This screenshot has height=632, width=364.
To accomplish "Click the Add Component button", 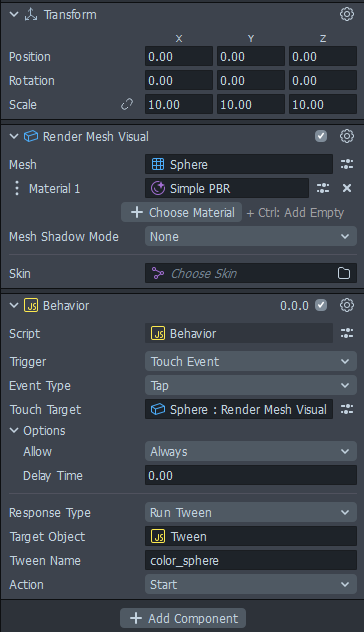I will click(183, 618).
